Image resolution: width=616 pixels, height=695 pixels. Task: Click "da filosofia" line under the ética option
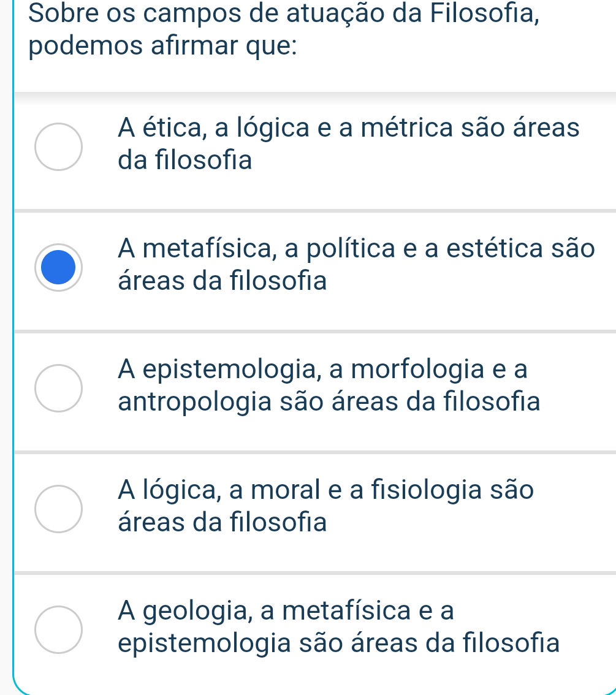click(185, 161)
